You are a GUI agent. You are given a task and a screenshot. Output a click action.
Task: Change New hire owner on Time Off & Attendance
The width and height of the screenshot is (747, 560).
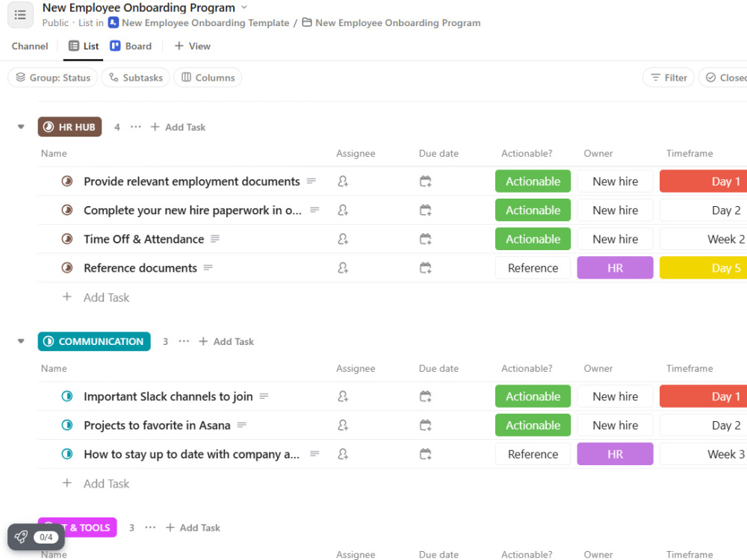(615, 239)
